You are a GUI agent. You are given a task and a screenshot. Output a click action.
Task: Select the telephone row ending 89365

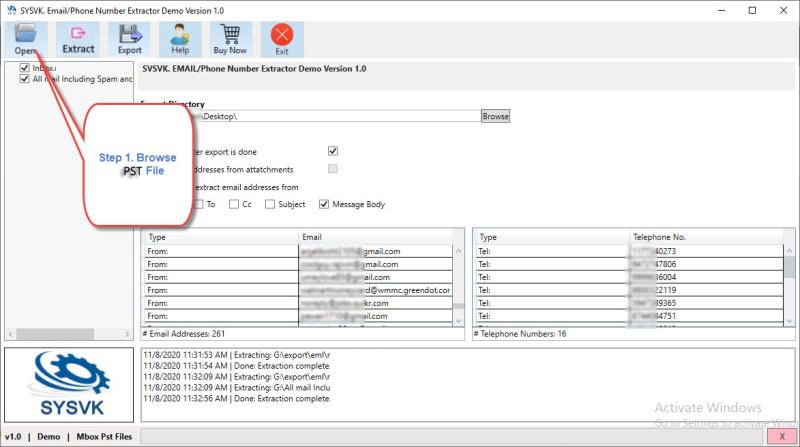[630, 303]
